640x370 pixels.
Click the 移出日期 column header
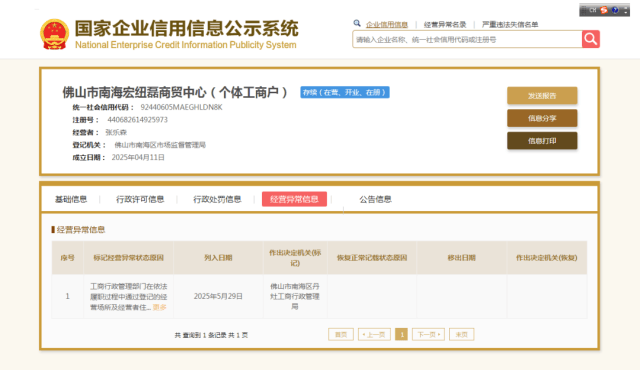pos(462,258)
